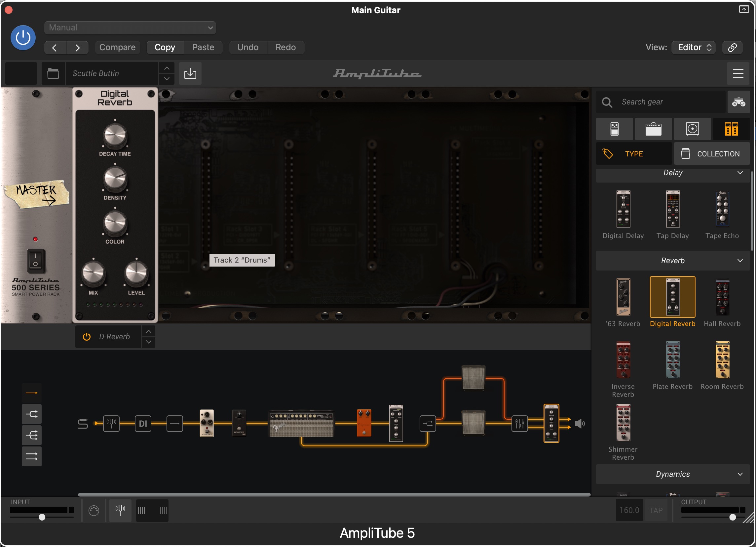
Task: Choose the single serial chain routing
Action: pos(32,393)
